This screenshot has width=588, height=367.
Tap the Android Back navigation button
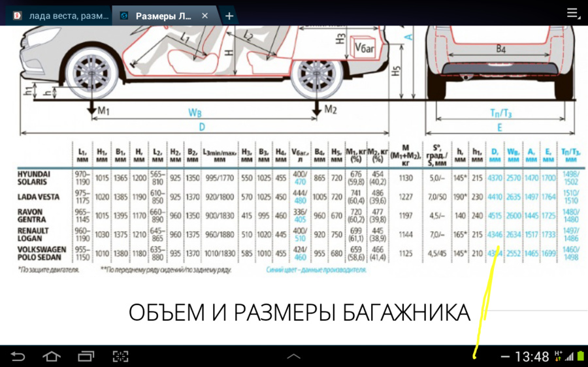coord(17,356)
